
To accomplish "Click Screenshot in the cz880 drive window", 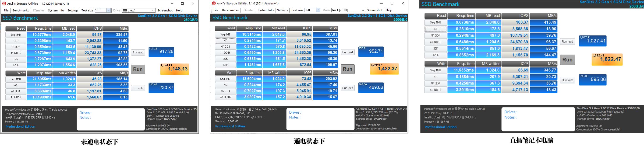I will tap(375, 10).
